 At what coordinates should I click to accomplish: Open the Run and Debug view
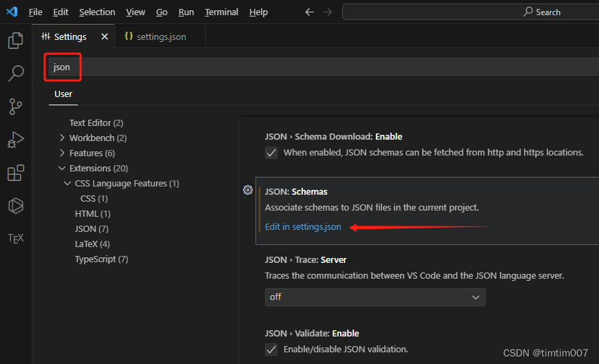click(x=16, y=140)
